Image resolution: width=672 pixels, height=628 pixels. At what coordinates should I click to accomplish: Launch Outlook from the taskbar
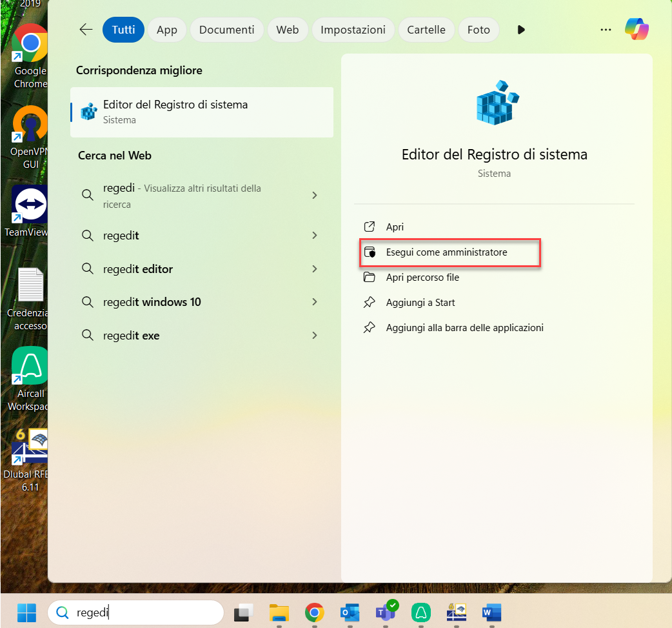click(x=350, y=613)
